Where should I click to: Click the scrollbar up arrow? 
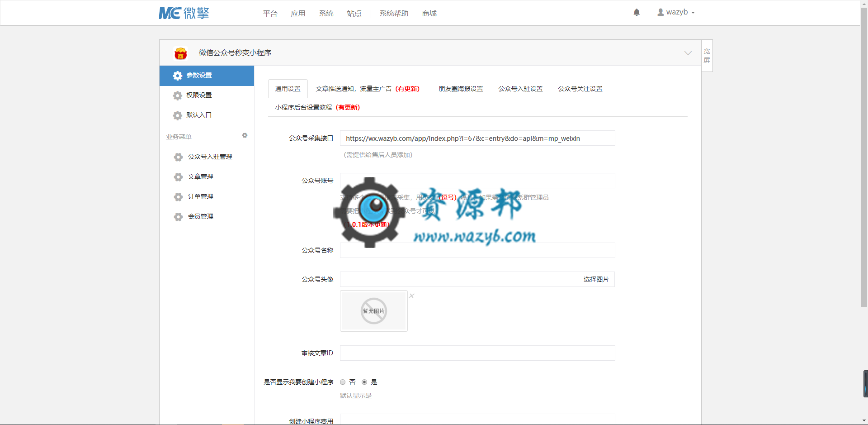point(864,3)
